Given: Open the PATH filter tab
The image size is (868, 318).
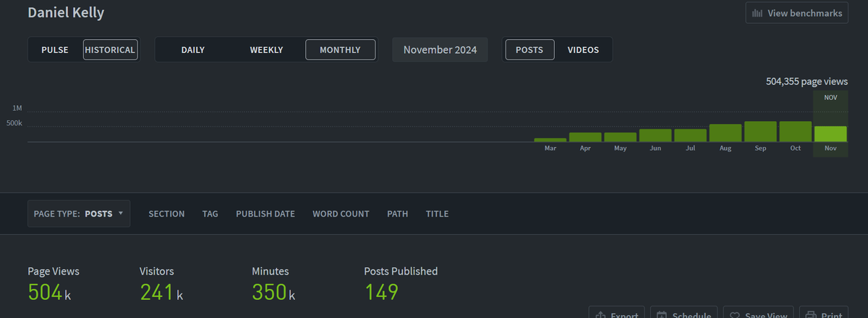Looking at the screenshot, I should pos(397,214).
